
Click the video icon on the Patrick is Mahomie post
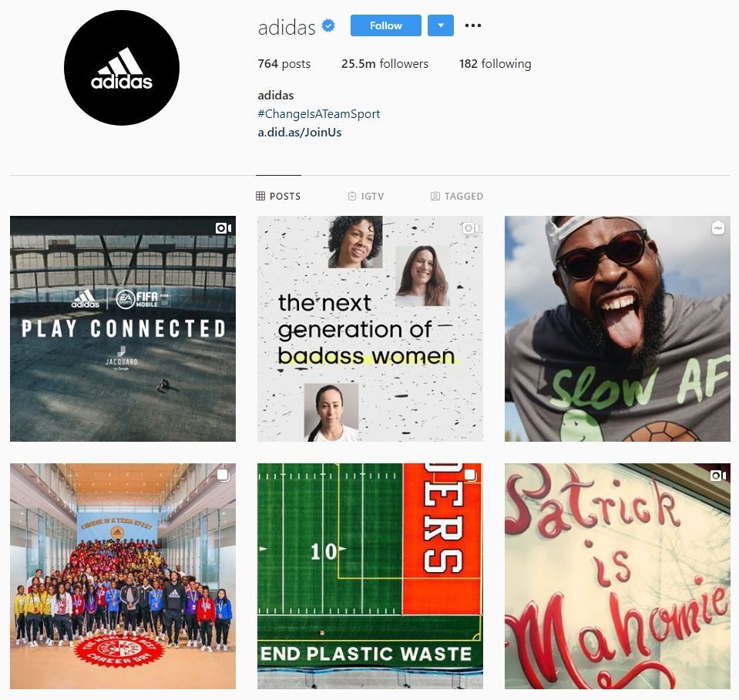point(717,475)
